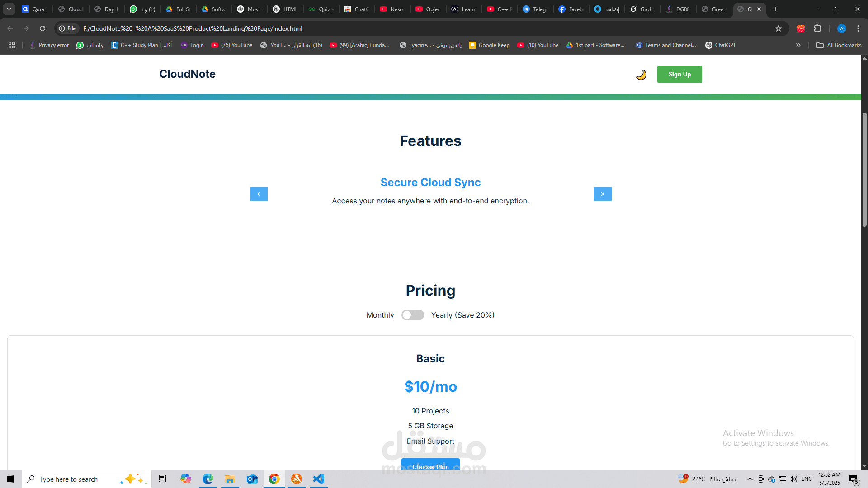Viewport: 868px width, 488px height.
Task: Reload the page using the refresh icon
Action: (x=42, y=28)
